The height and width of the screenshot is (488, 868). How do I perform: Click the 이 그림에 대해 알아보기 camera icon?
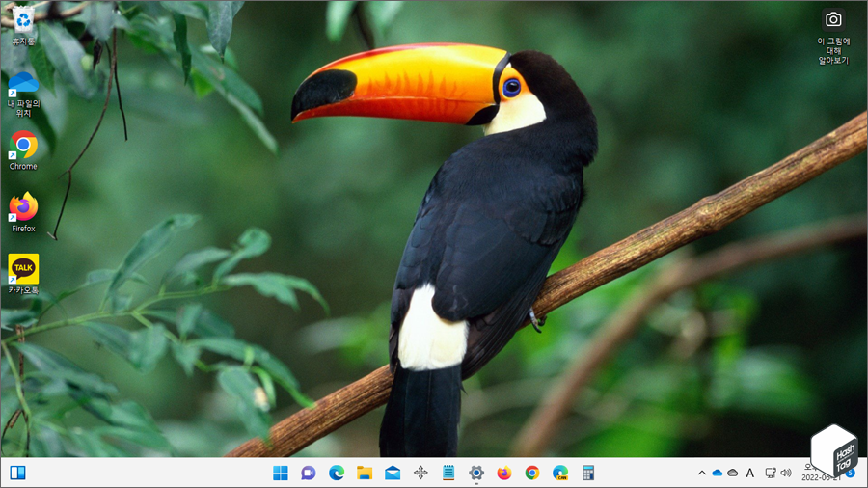coord(833,20)
